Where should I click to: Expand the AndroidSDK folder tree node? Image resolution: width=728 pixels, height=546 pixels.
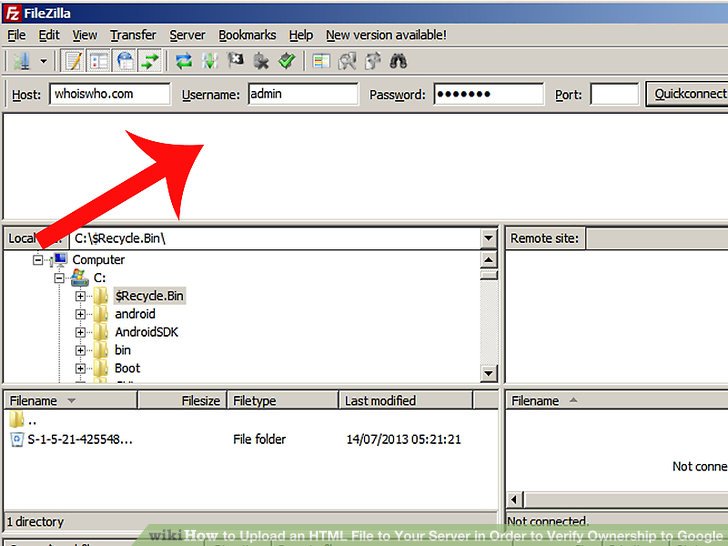pyautogui.click(x=80, y=332)
